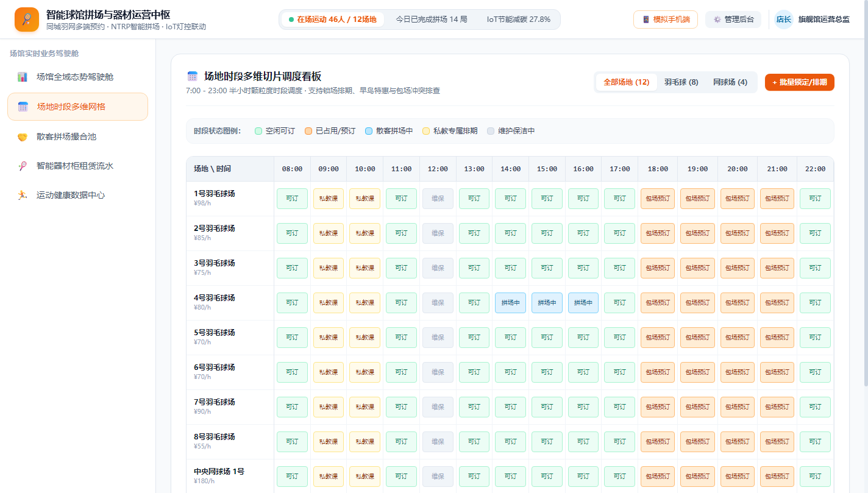Open 5号羽毛球场 19:00 包场预订 slot
Image resolution: width=868 pixels, height=493 pixels.
697,338
